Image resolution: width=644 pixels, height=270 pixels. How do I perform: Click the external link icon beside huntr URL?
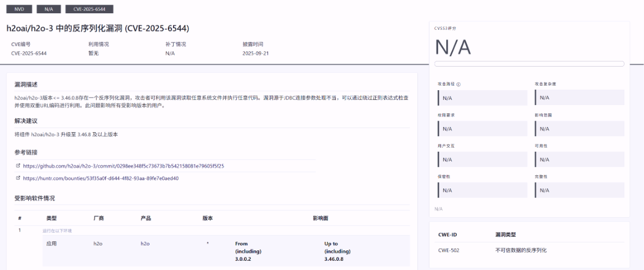[x=18, y=178]
